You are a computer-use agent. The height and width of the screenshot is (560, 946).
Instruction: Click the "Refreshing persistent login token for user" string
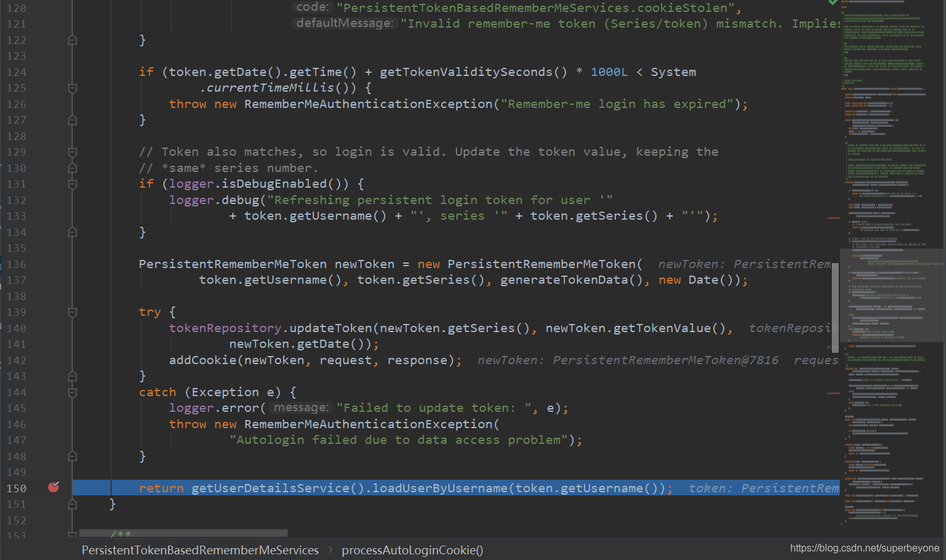pyautogui.click(x=440, y=200)
